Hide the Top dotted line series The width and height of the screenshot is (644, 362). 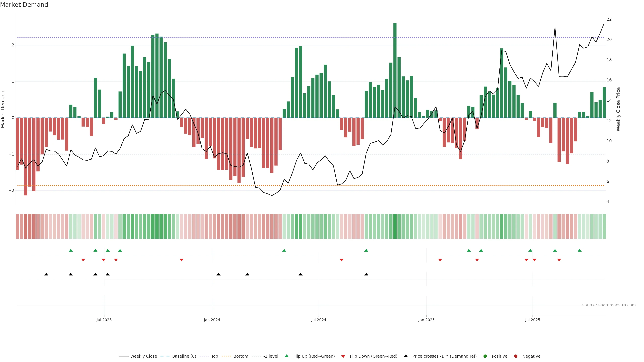[214, 356]
